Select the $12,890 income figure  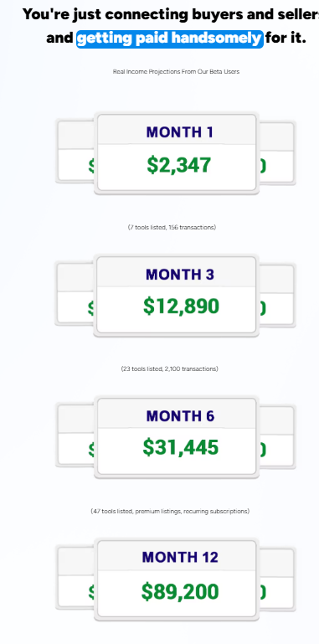[x=181, y=307]
